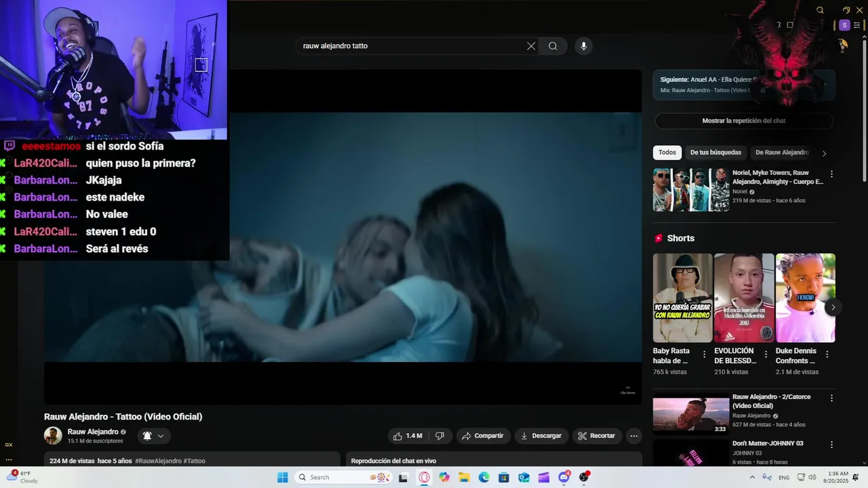Start voice search with microphone icon
This screenshot has height=488, width=868.
tap(583, 46)
